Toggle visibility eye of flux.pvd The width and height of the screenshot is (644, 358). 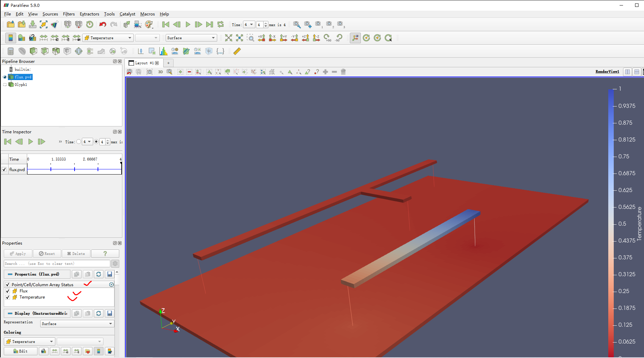click(x=5, y=77)
